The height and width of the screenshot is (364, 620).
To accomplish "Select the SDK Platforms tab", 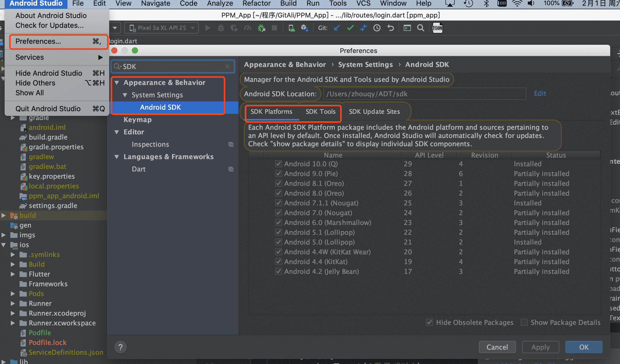I will [271, 111].
